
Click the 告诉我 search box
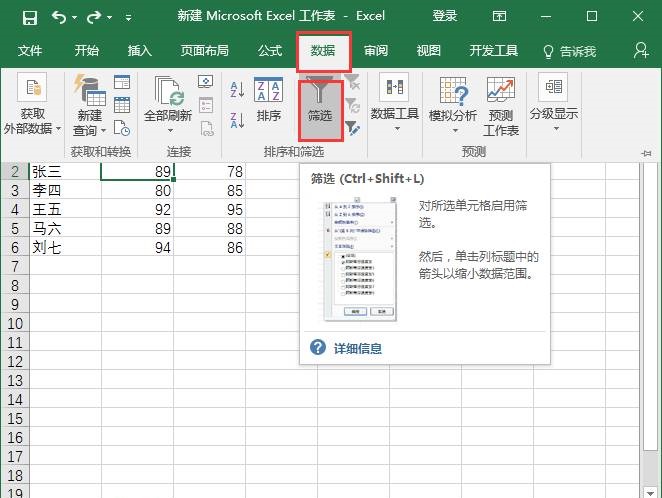(x=570, y=51)
